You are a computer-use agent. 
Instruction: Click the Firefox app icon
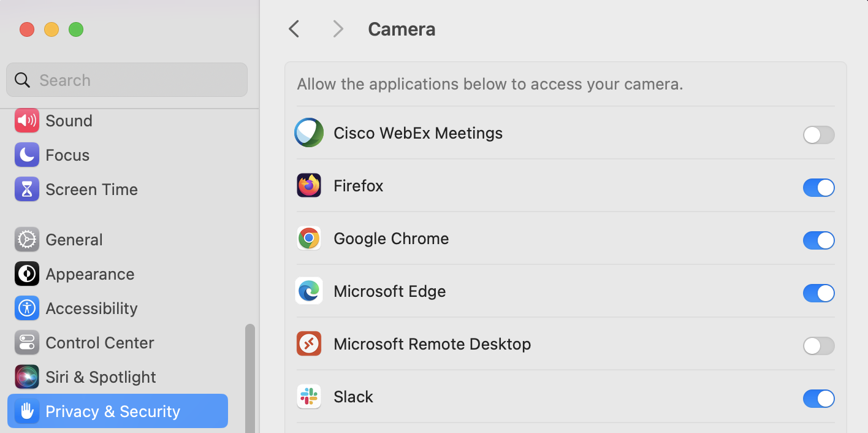(x=309, y=186)
